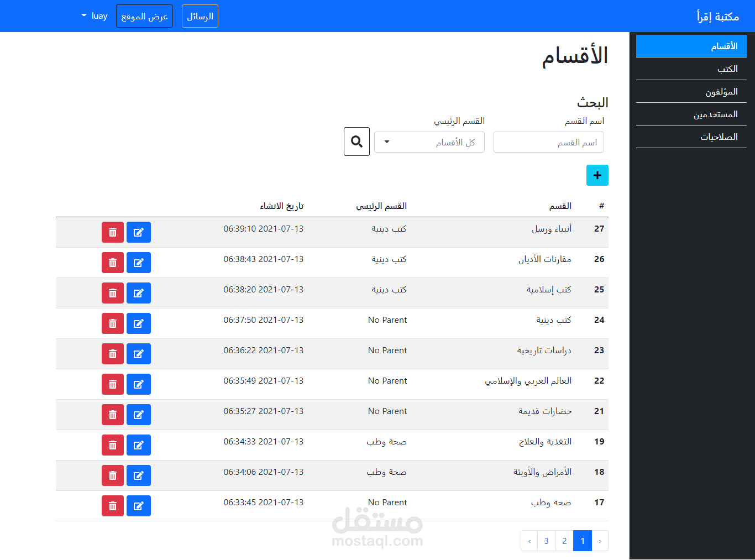
Task: Delete row 24 كتب دينية
Action: click(x=113, y=323)
